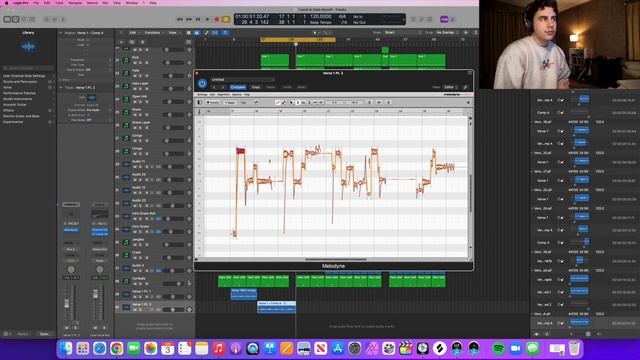Click the Fast Forward transport button
This screenshot has height=360, width=640.
[189, 19]
